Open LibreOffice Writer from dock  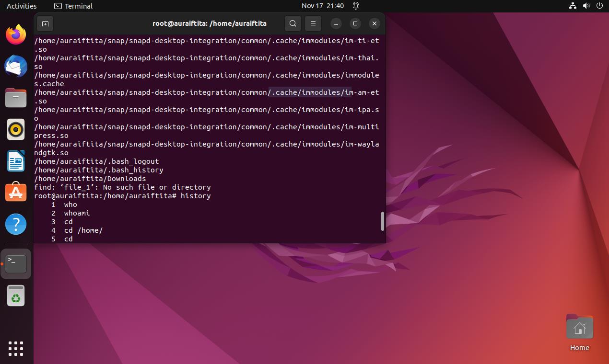tap(16, 161)
